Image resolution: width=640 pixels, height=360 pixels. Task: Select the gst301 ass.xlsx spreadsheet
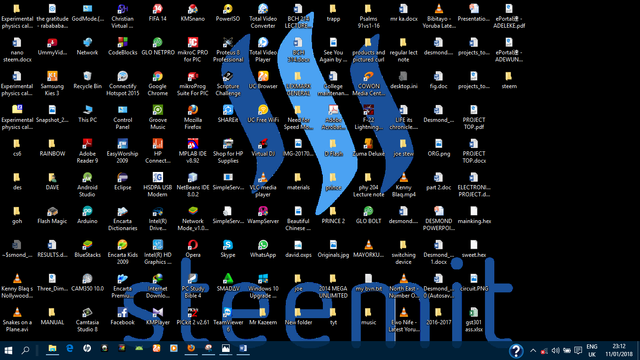click(x=473, y=320)
